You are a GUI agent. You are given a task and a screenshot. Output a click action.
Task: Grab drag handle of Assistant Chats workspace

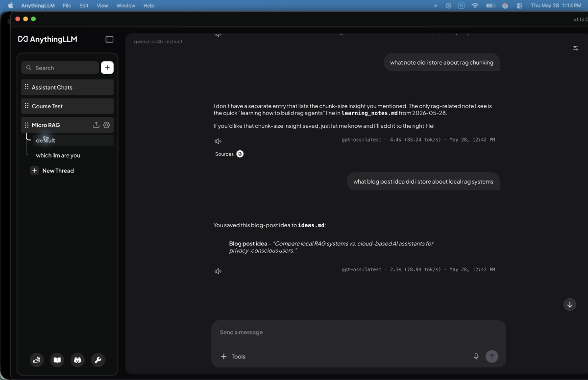(26, 87)
